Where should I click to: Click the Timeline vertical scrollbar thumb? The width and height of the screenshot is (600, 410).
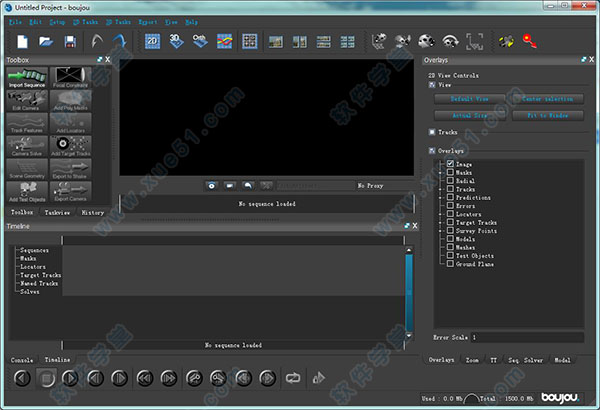coord(409,293)
